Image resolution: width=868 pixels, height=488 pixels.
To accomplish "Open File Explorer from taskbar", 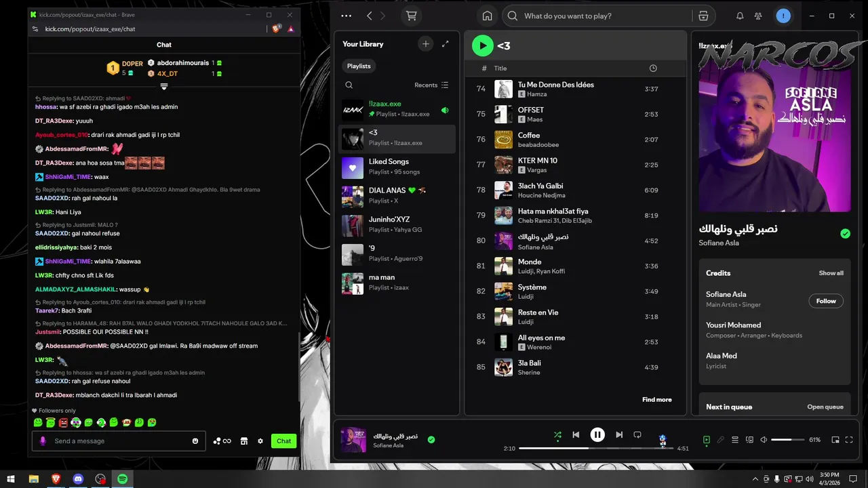I will pyautogui.click(x=33, y=479).
